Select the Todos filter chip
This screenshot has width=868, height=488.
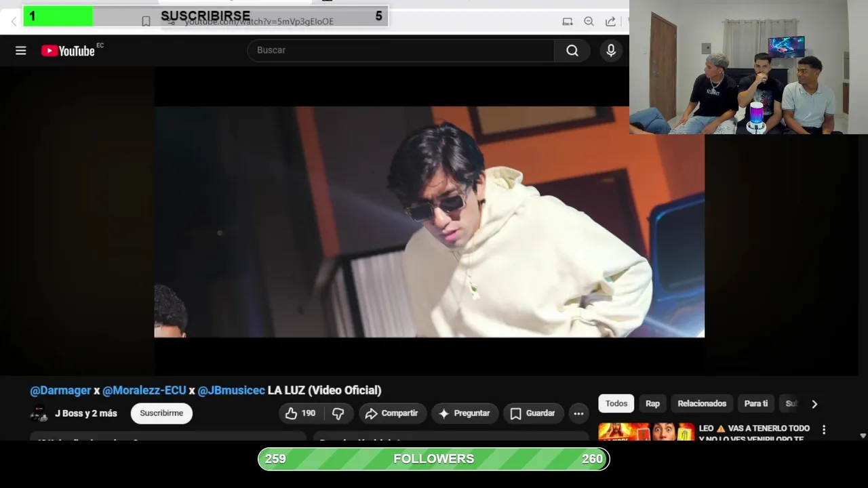pos(616,404)
